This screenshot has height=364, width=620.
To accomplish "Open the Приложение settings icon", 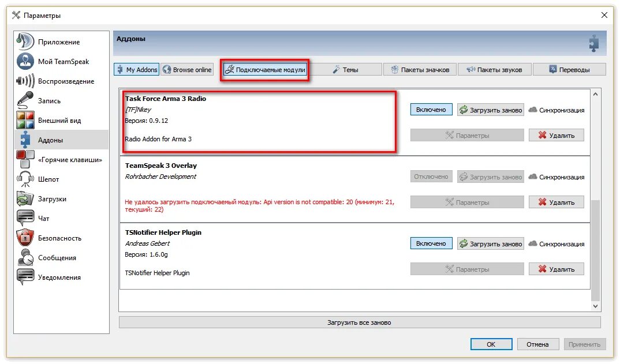I will click(25, 42).
